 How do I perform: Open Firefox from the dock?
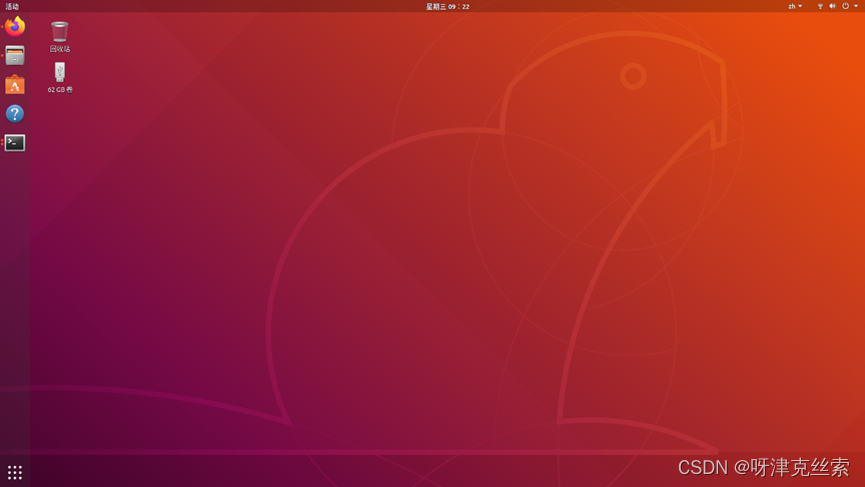(x=15, y=26)
